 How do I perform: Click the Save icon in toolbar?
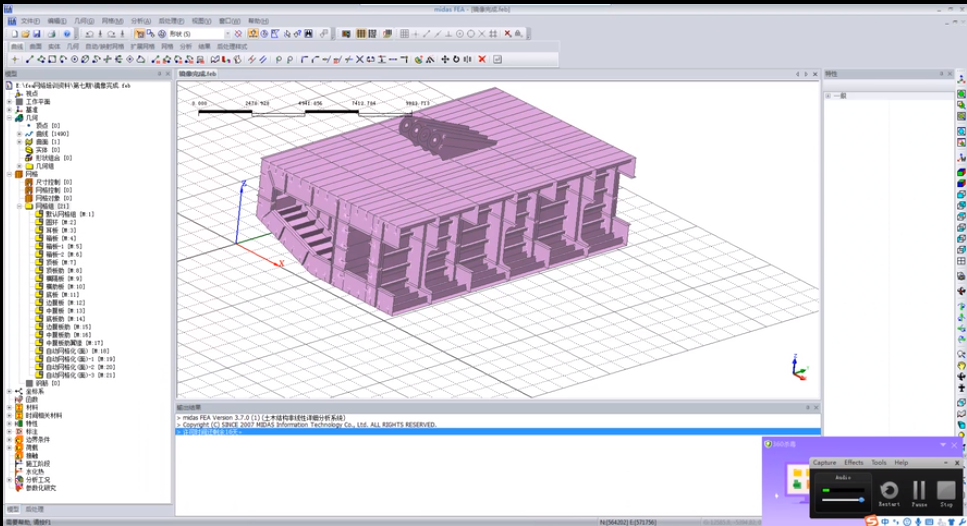[37, 34]
